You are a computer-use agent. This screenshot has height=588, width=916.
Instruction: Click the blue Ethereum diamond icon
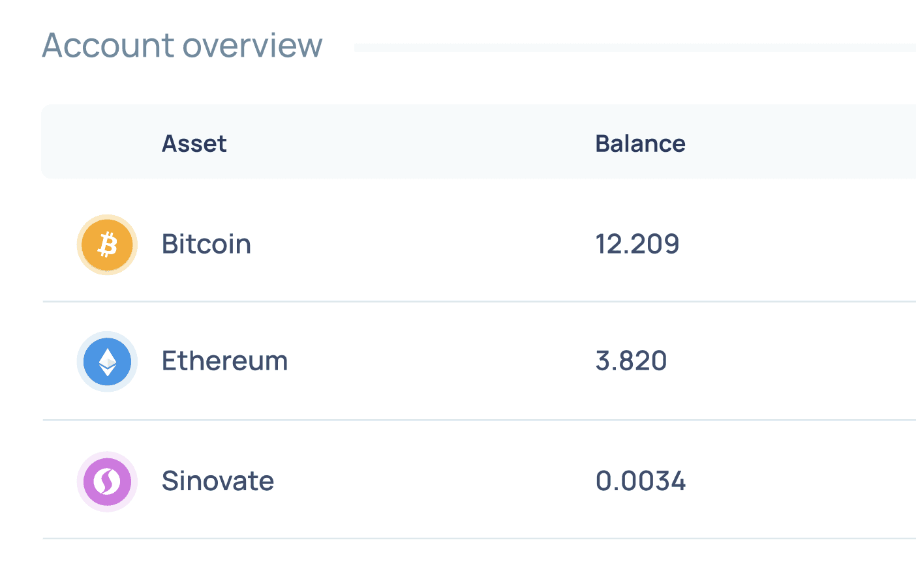tap(107, 362)
